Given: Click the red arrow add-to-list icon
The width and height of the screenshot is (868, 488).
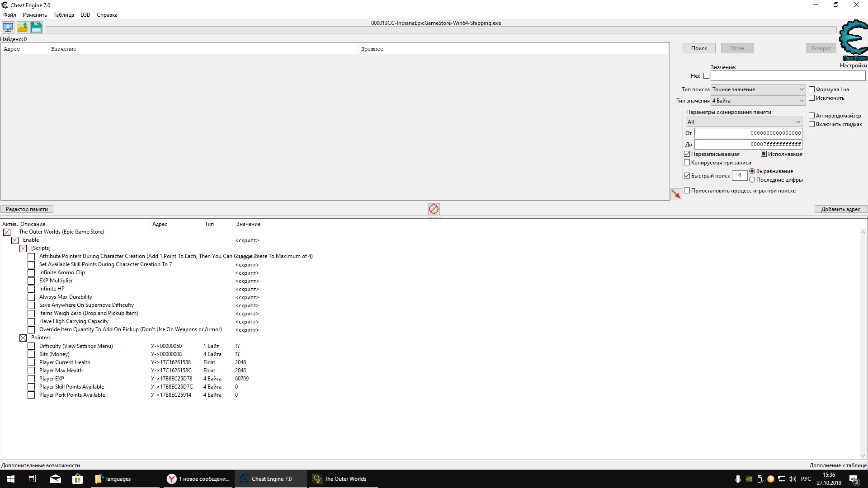Looking at the screenshot, I should click(x=676, y=194).
